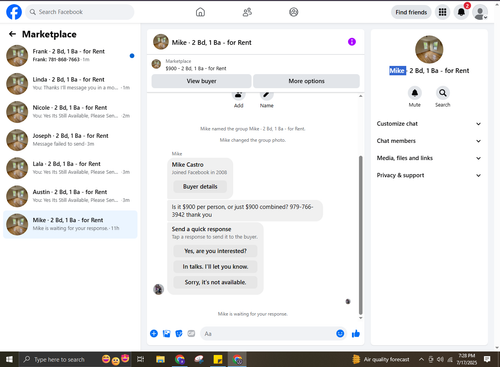500x367 pixels.
Task: Open Sticky Notes on the taskbar
Action: [218, 359]
